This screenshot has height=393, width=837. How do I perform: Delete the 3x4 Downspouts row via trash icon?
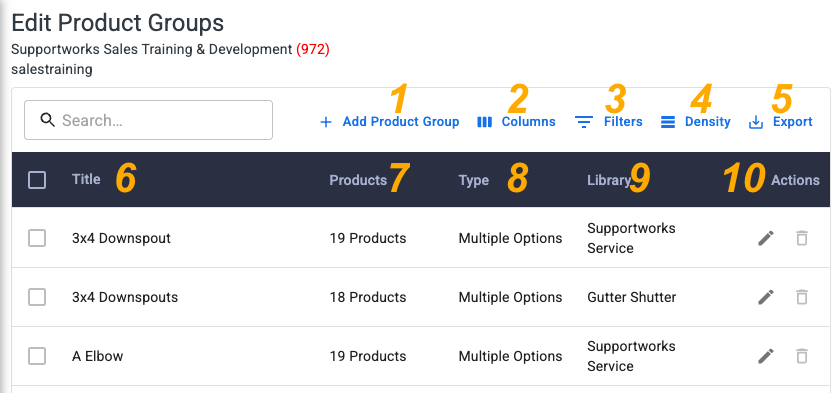802,297
